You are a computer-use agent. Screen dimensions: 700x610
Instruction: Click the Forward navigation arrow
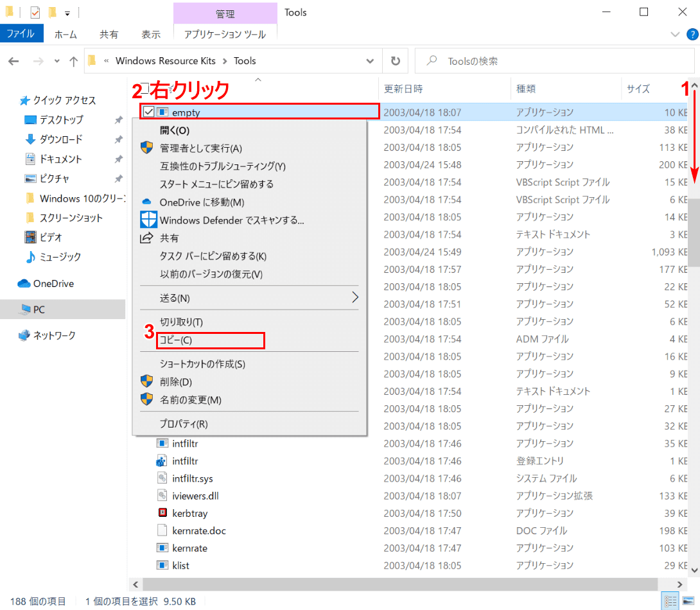[39, 61]
